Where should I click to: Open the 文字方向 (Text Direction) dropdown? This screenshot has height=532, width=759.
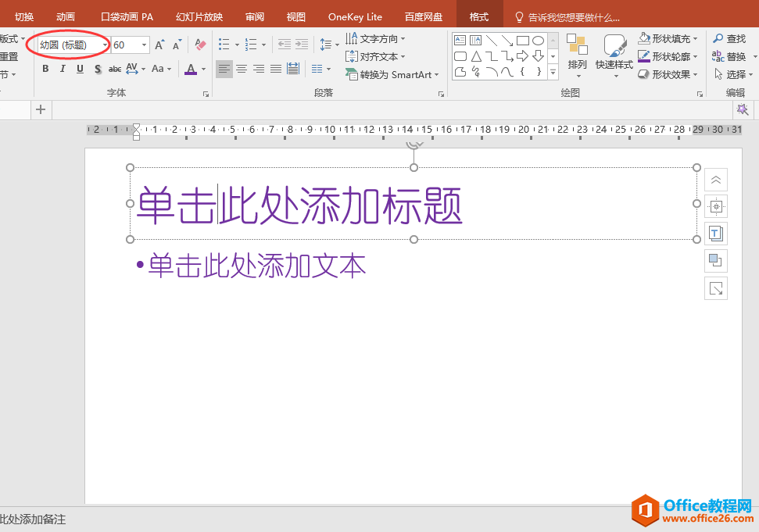[375, 37]
